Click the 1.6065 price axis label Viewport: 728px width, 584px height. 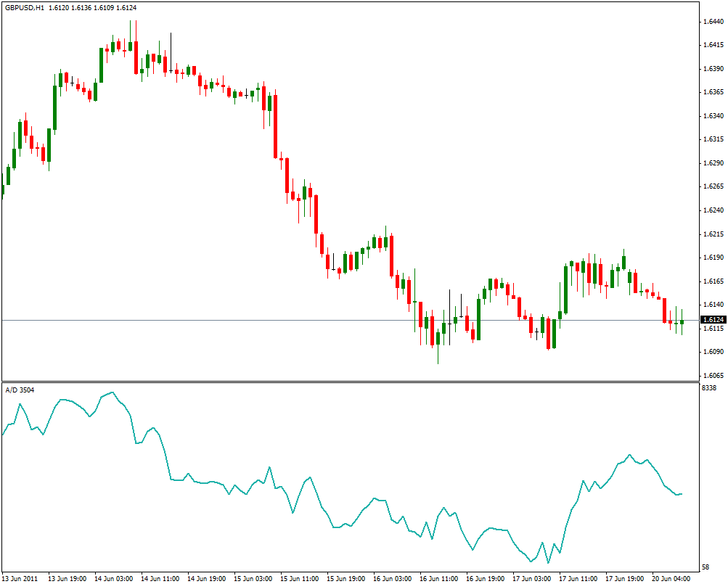713,375
